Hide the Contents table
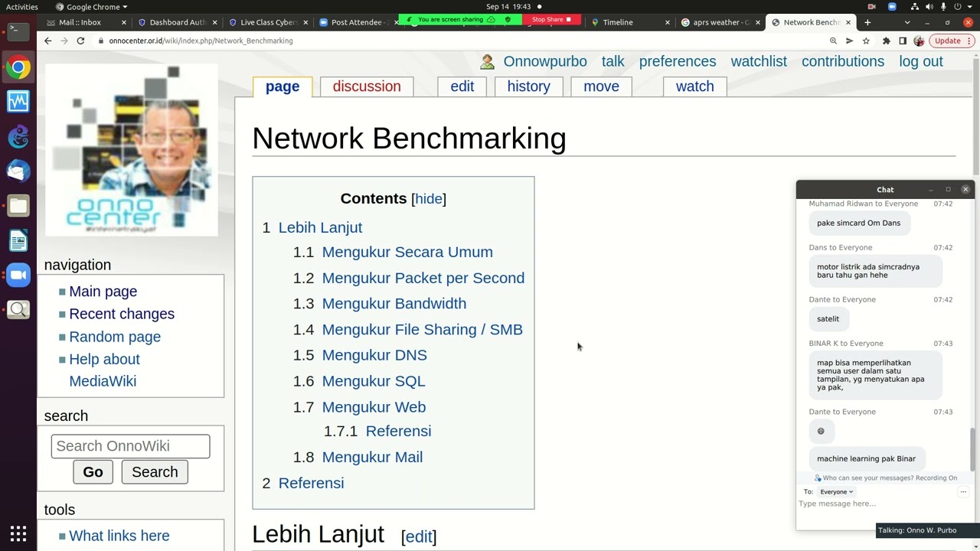Image resolution: width=980 pixels, height=551 pixels. tap(429, 198)
